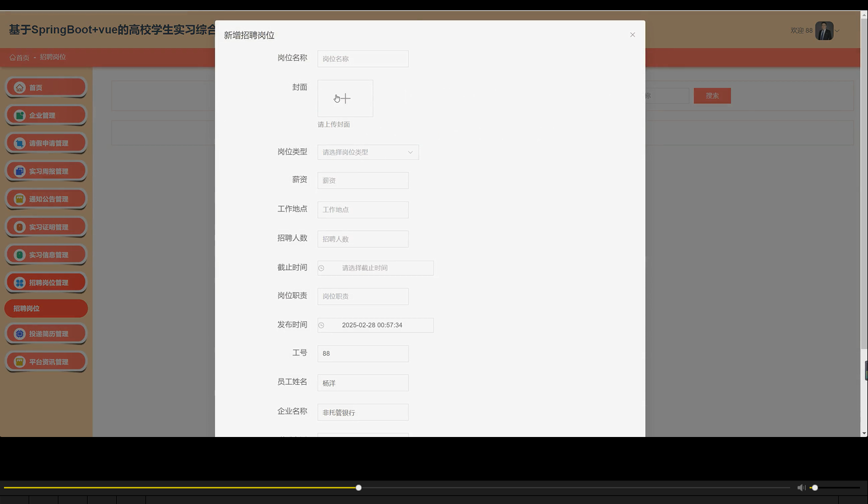Click the 搜索 button
868x504 pixels.
(x=712, y=96)
